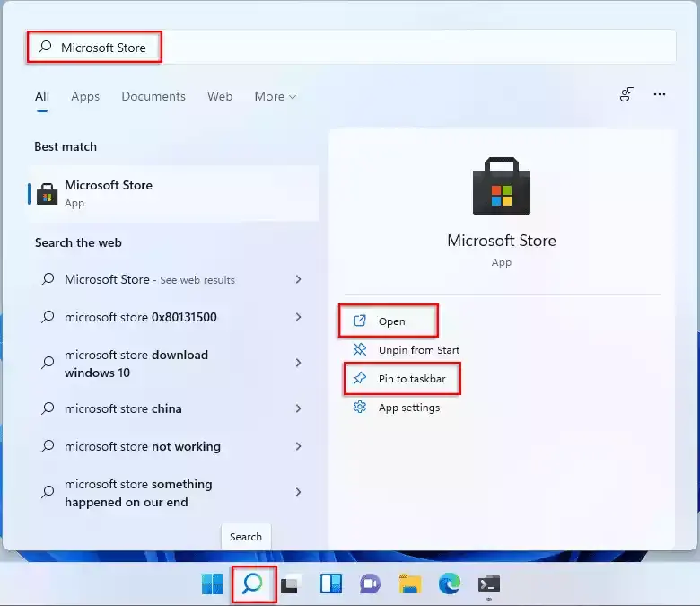Open Task View from taskbar

click(291, 584)
